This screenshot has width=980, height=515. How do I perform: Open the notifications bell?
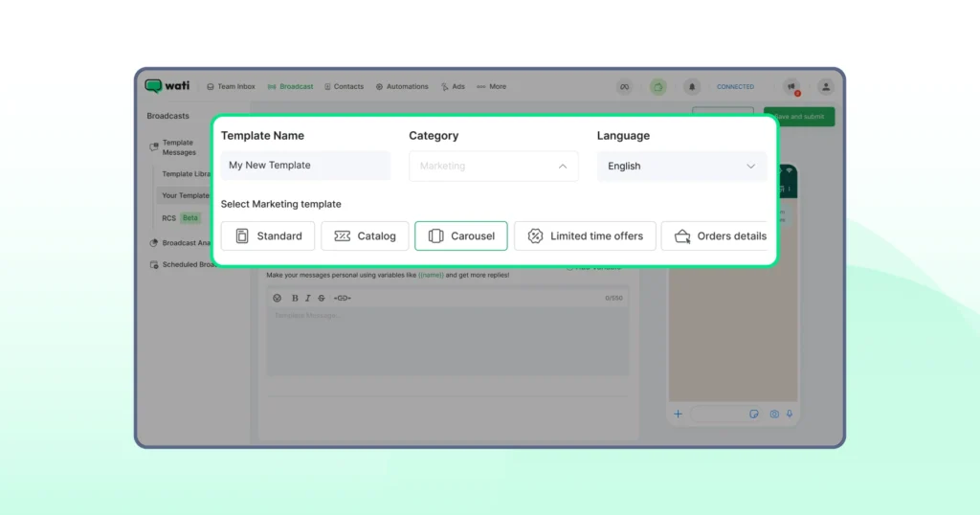[691, 87]
